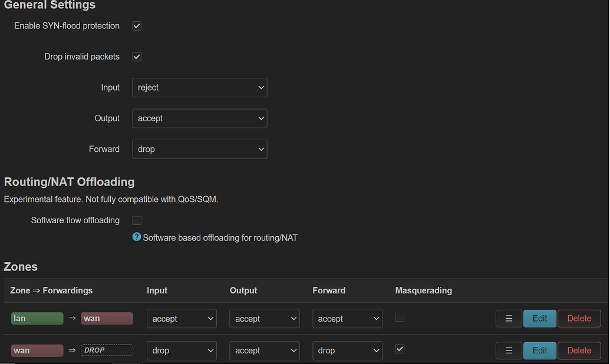Open the general Input policy dropdown

point(199,87)
